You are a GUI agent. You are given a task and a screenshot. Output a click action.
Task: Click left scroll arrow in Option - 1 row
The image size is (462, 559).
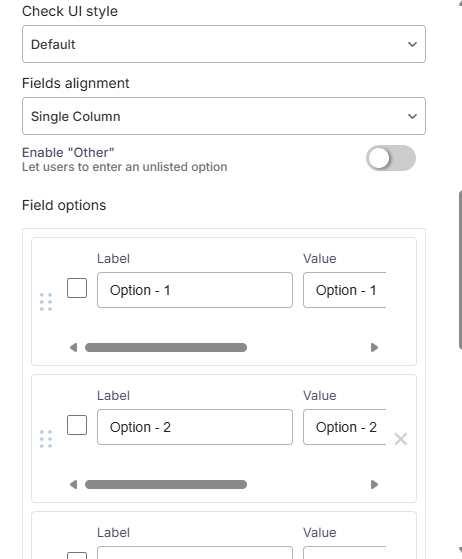73,348
